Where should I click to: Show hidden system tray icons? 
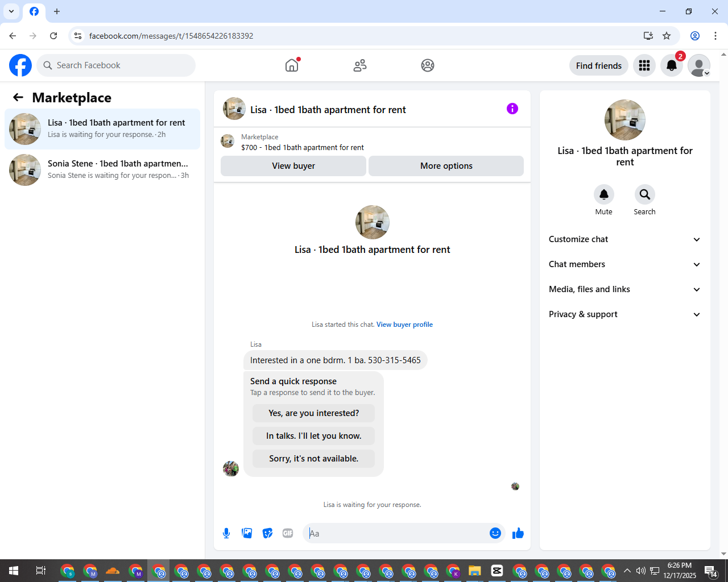point(627,571)
